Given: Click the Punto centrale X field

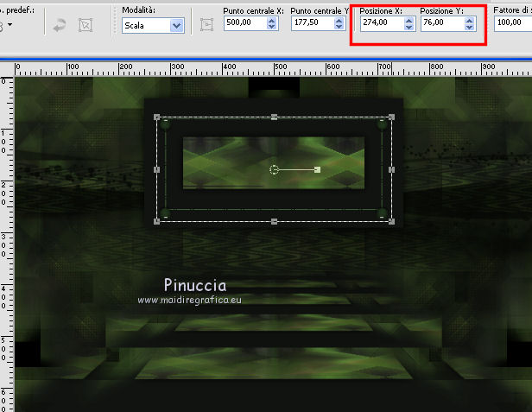Looking at the screenshot, I should (245, 23).
